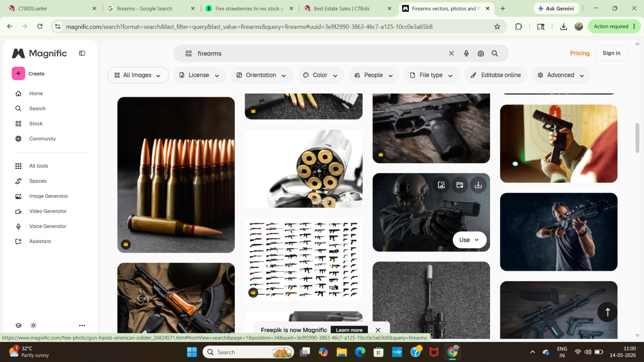Open the sidebar three-dots more menu
The height and width of the screenshot is (362, 644).
tap(82, 325)
